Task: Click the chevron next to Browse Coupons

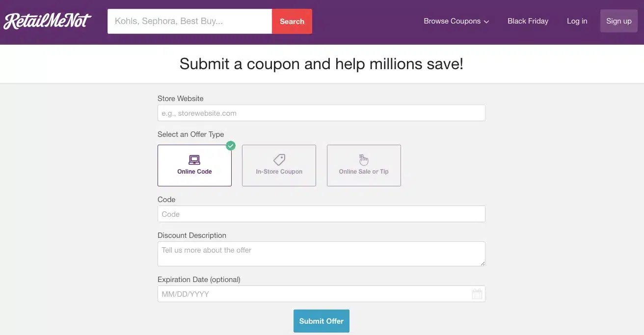Action: coord(486,22)
